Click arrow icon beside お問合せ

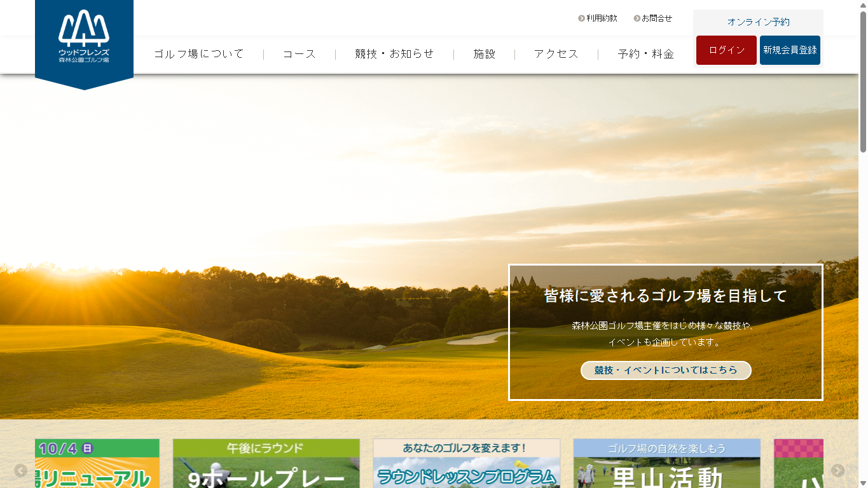click(637, 18)
